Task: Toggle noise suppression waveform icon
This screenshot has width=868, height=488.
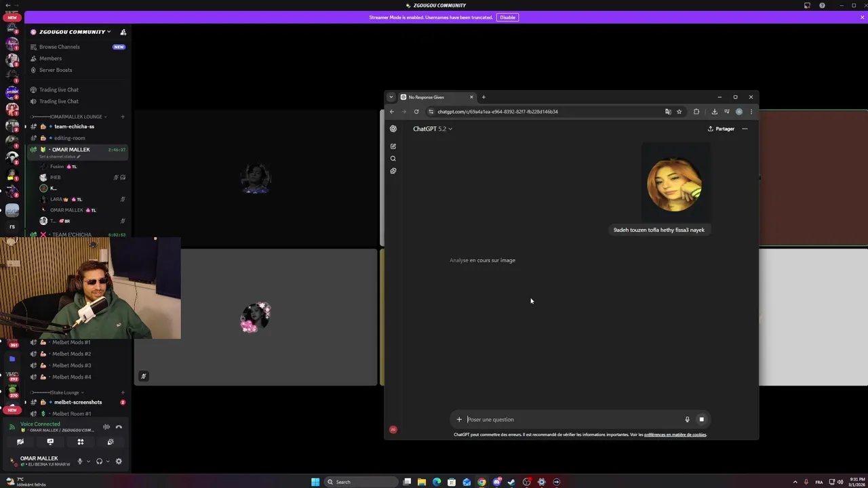Action: pos(106,427)
